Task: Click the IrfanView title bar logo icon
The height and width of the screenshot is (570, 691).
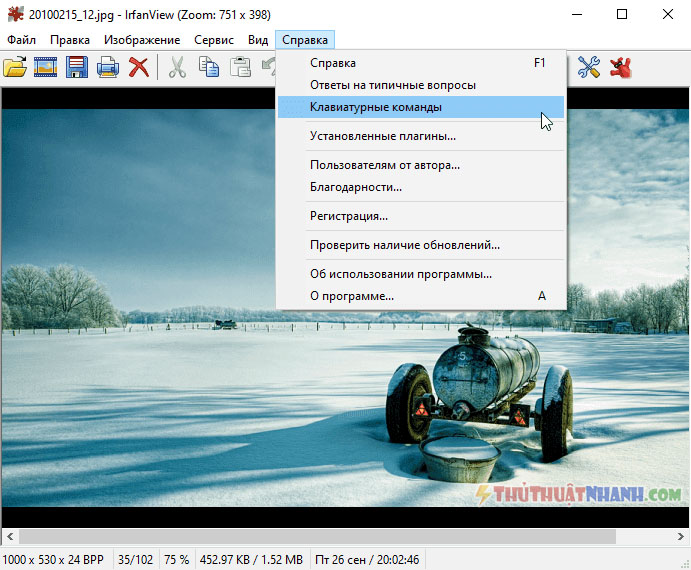Action: pyautogui.click(x=15, y=15)
